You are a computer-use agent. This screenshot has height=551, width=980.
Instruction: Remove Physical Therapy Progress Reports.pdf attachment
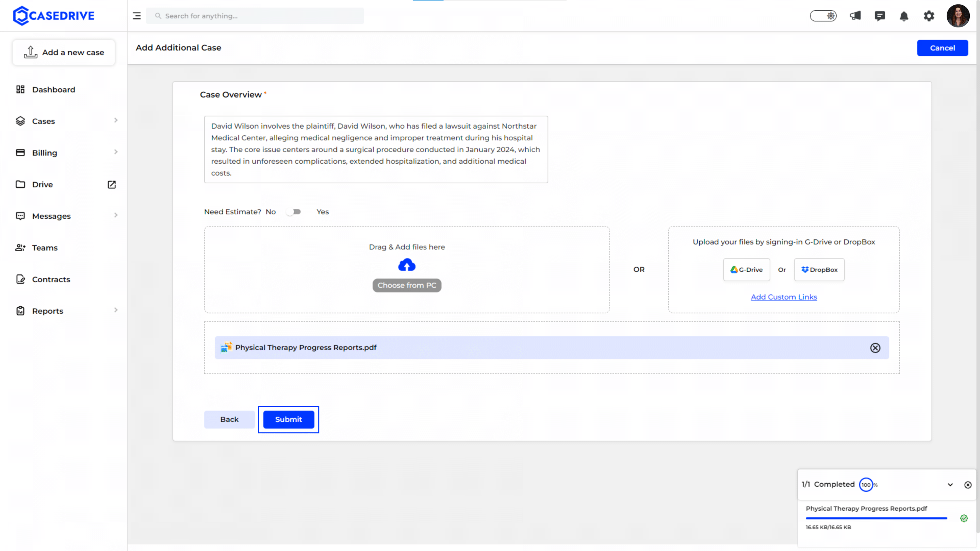(875, 348)
